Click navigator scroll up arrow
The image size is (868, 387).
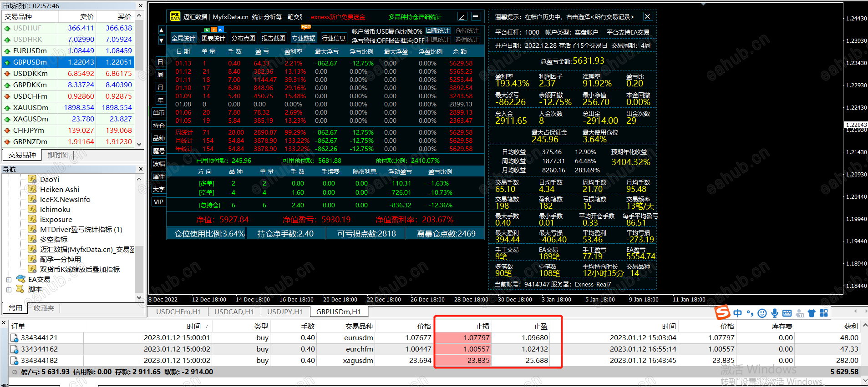(x=139, y=179)
